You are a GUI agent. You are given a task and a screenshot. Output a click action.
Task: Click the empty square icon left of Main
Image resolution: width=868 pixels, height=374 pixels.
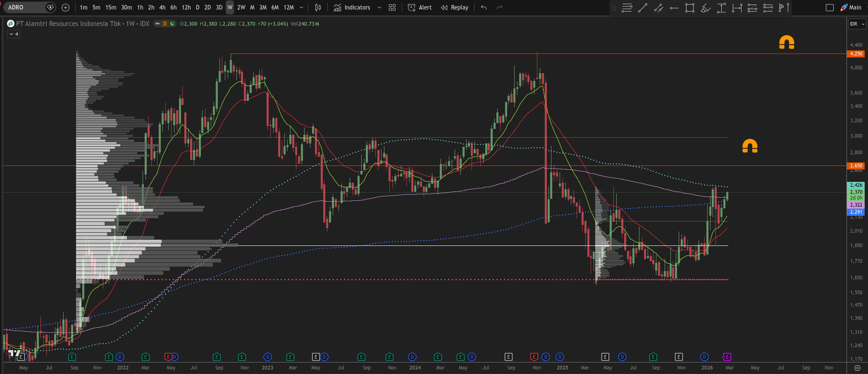click(x=830, y=7)
